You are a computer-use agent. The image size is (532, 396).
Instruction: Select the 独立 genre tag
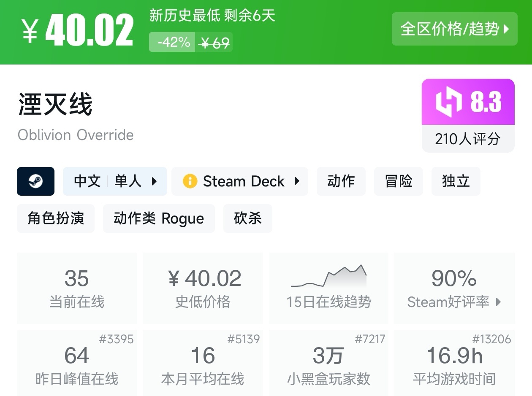[456, 181]
